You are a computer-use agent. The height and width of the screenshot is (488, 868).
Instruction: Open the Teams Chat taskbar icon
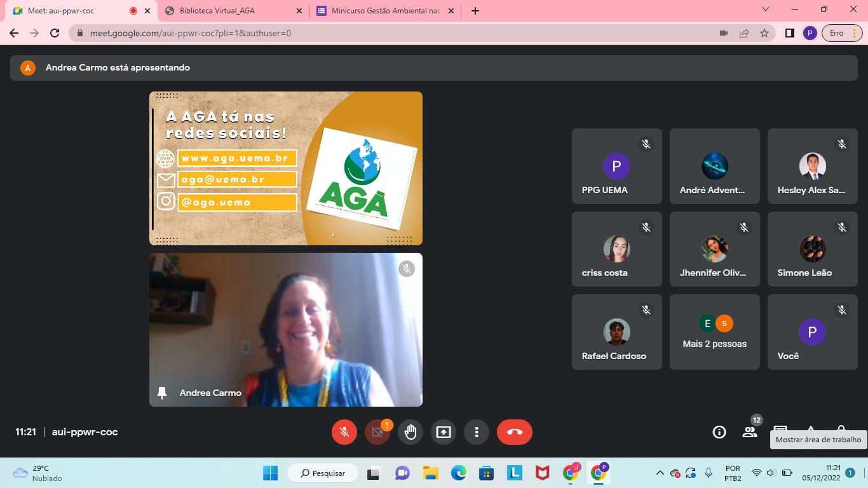[402, 473]
